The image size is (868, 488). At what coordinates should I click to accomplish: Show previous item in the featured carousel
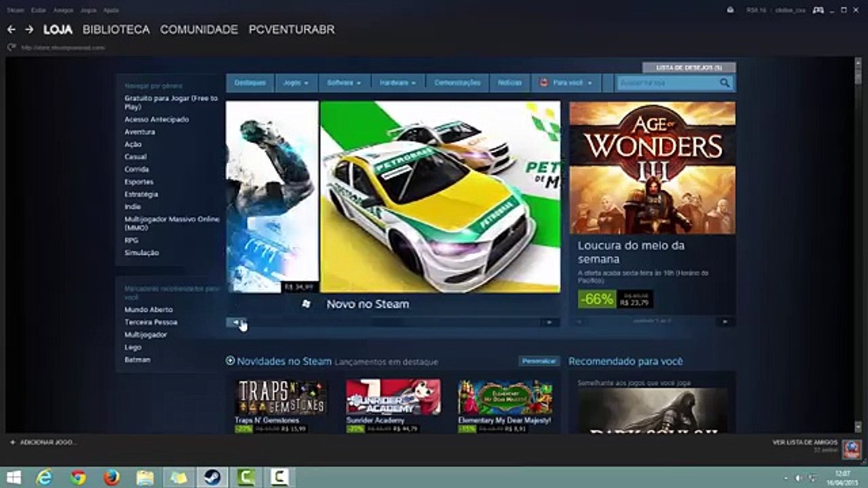tap(236, 323)
